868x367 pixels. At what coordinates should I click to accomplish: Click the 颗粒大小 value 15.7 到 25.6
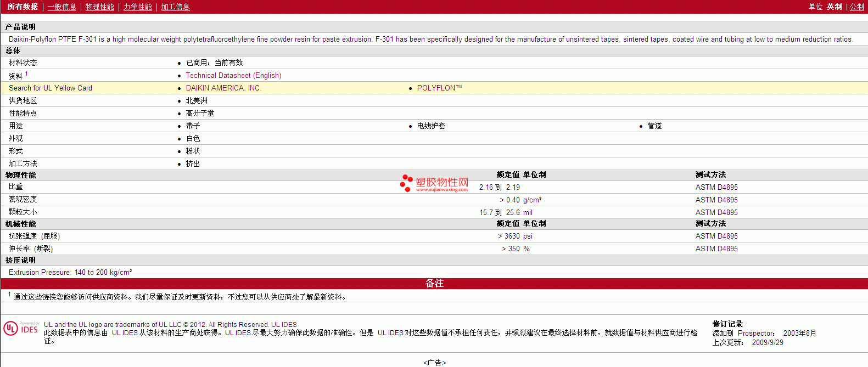[x=500, y=212]
